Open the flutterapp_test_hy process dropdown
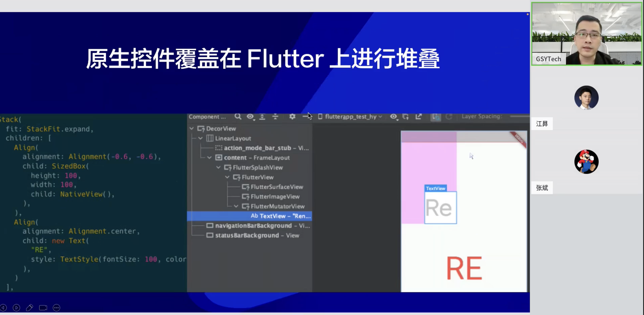Viewport: 644px width, 315px height. point(350,117)
